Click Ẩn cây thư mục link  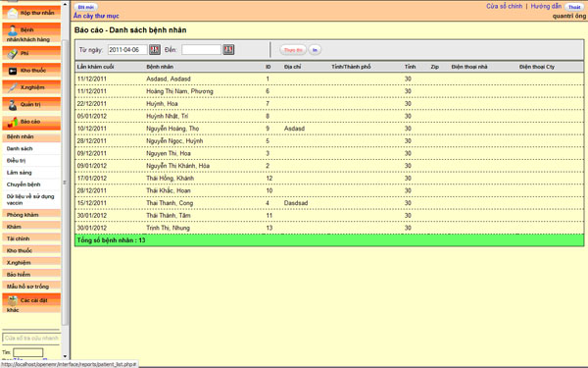(x=96, y=16)
